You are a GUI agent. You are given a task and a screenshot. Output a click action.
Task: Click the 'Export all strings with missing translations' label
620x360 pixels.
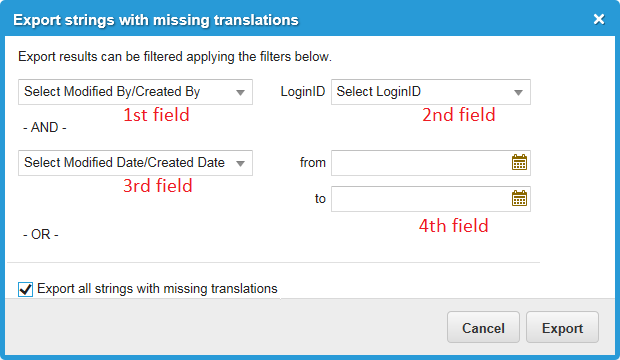pyautogui.click(x=157, y=289)
